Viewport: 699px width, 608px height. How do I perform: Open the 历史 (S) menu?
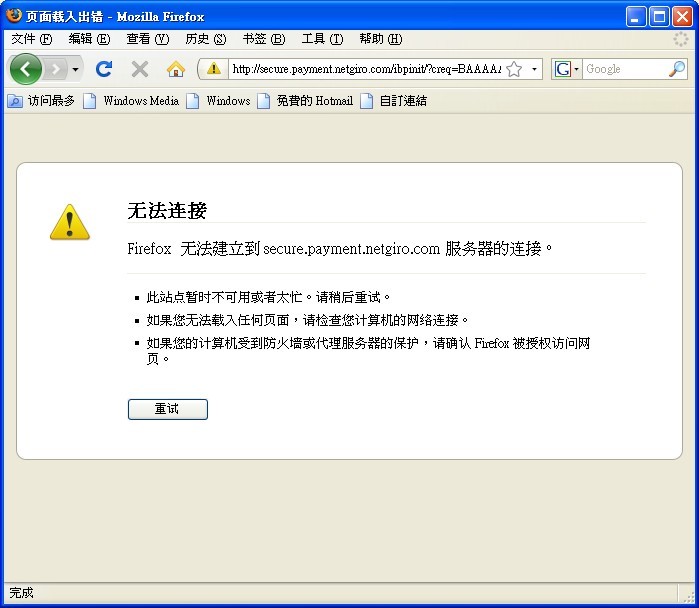[x=206, y=39]
